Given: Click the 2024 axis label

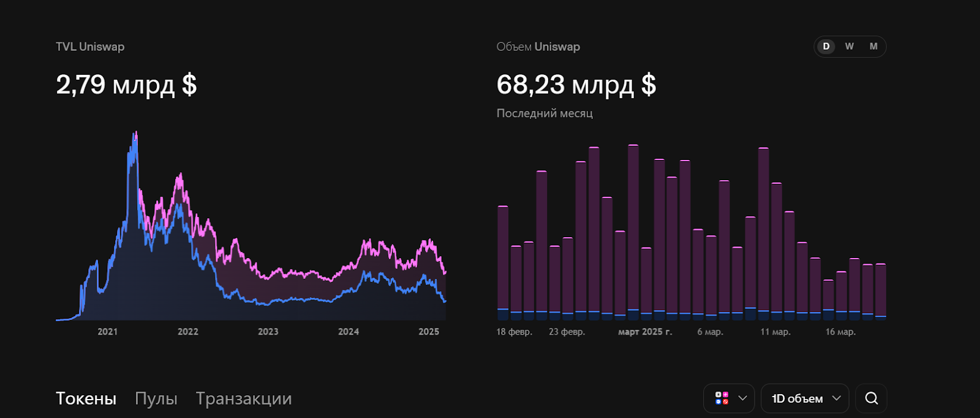Looking at the screenshot, I should point(349,332).
